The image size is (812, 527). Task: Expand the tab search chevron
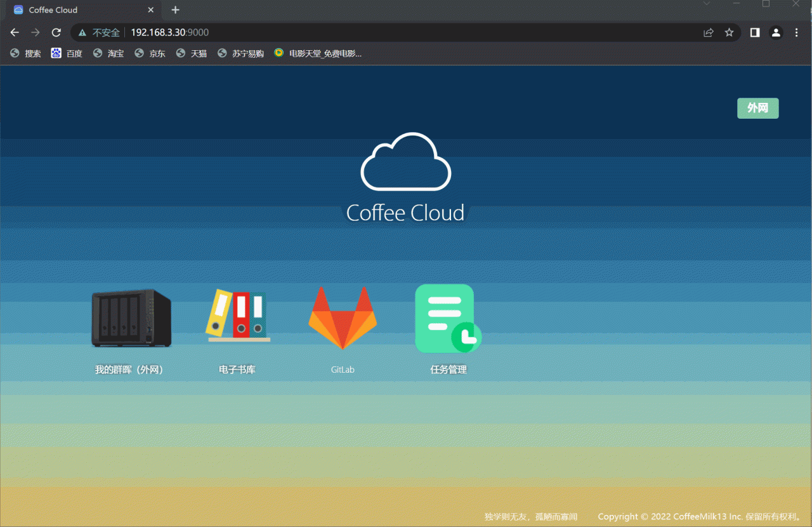pos(707,4)
